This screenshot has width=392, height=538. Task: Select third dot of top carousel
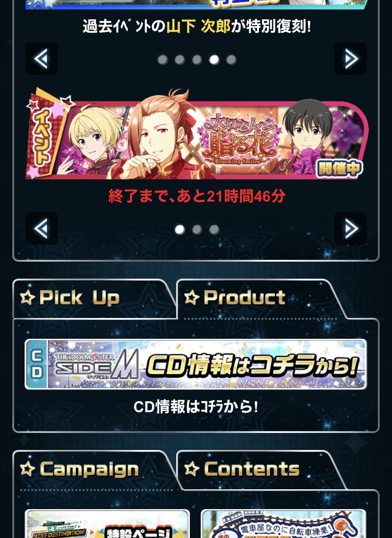point(196,60)
